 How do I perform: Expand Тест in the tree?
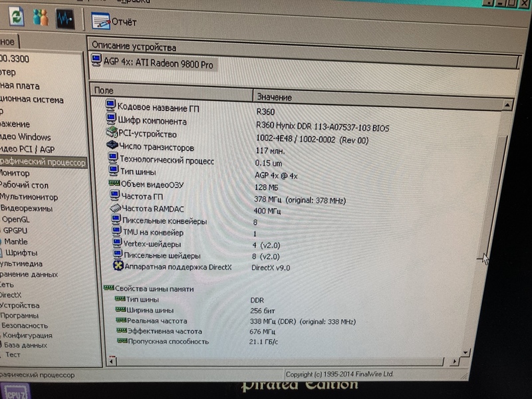(x=13, y=354)
